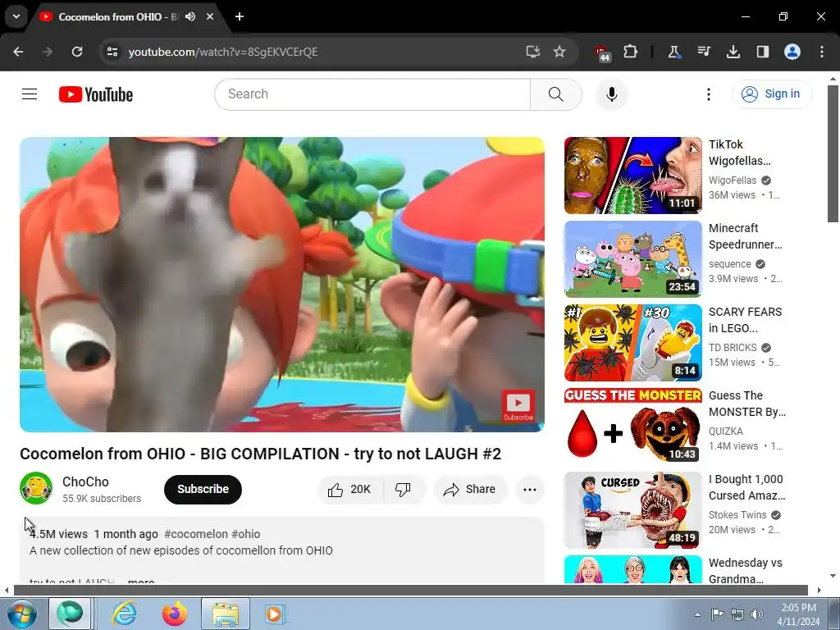Show hidden tray icons arrow
Screen dimensions: 840x630
[x=697, y=614]
